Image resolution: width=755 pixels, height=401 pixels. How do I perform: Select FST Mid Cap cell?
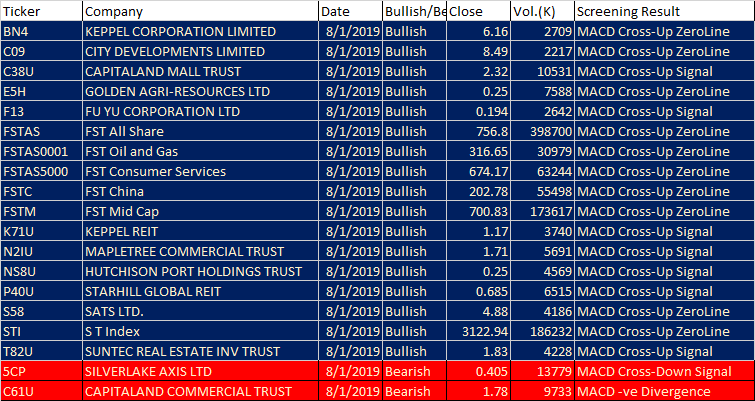(200, 211)
